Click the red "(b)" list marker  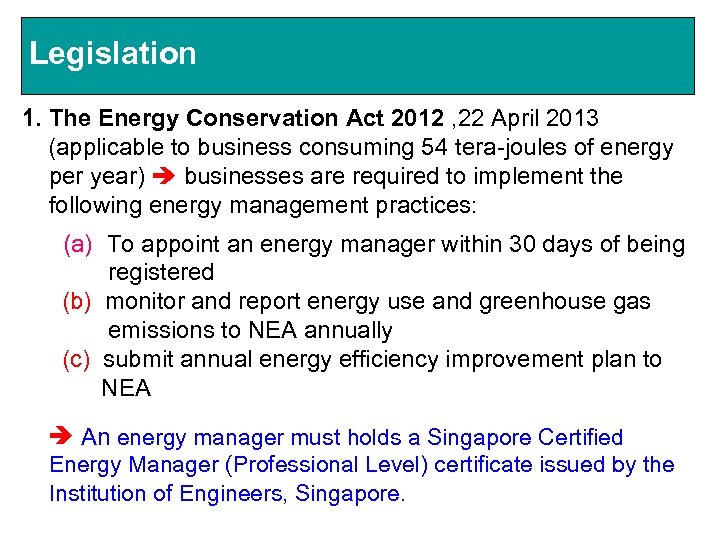click(79, 301)
